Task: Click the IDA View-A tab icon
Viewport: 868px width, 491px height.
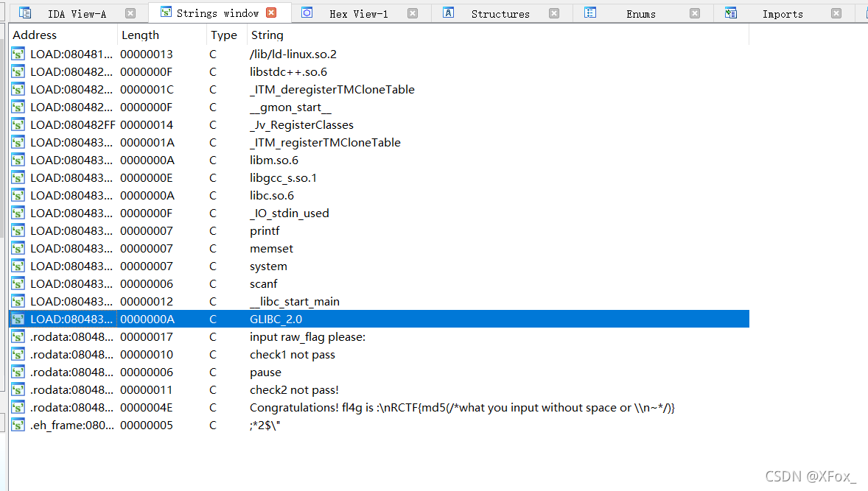Action: tap(25, 13)
